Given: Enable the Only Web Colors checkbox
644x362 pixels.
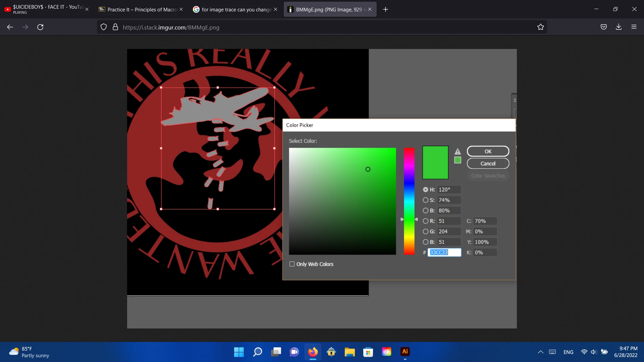Looking at the screenshot, I should tap(292, 264).
